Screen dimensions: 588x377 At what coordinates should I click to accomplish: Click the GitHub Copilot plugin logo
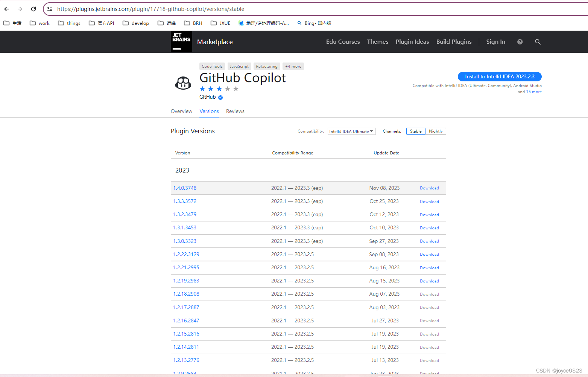pos(183,83)
